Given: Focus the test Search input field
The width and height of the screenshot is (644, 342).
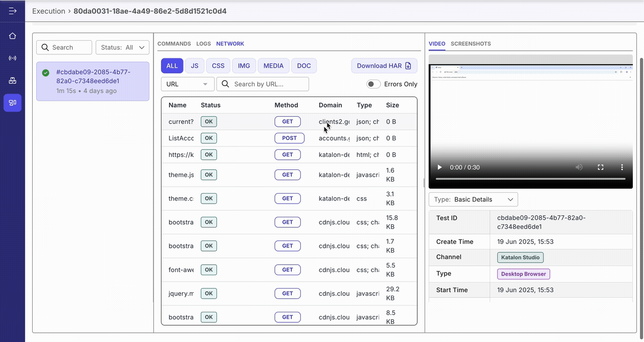Looking at the screenshot, I should point(64,47).
